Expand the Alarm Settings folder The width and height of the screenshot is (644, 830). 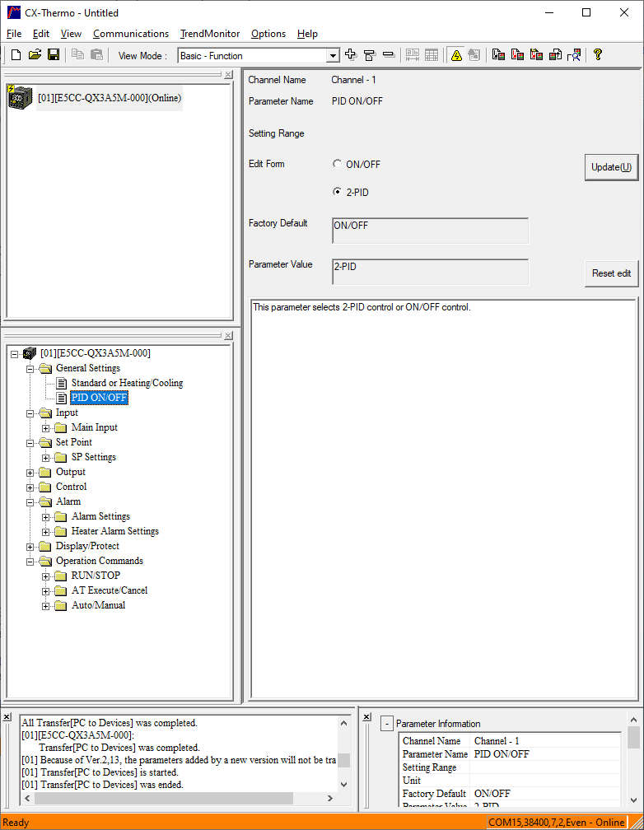point(45,517)
